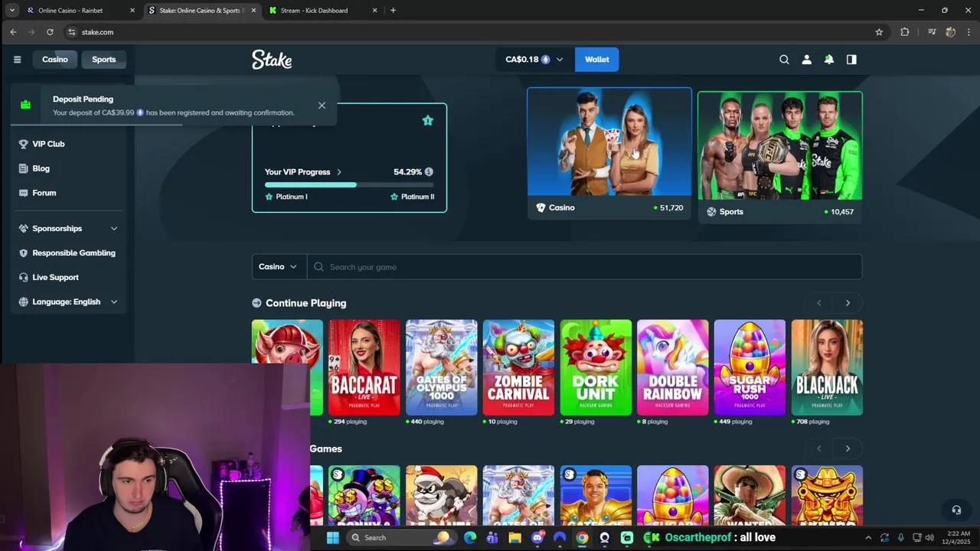This screenshot has width=980, height=551.
Task: Open Gates of Olympus 1000 in Continue Playing
Action: 442,367
